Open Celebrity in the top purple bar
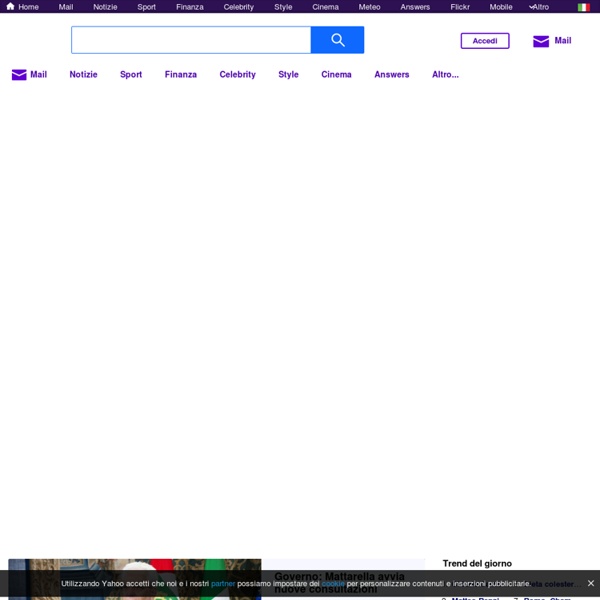This screenshot has height=600, width=600. tap(239, 7)
